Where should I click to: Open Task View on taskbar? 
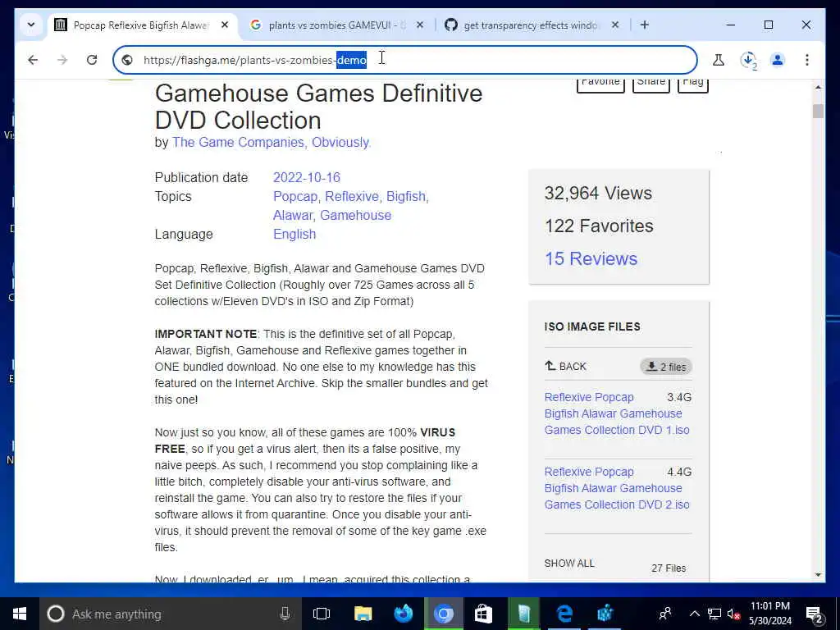[x=322, y=614]
